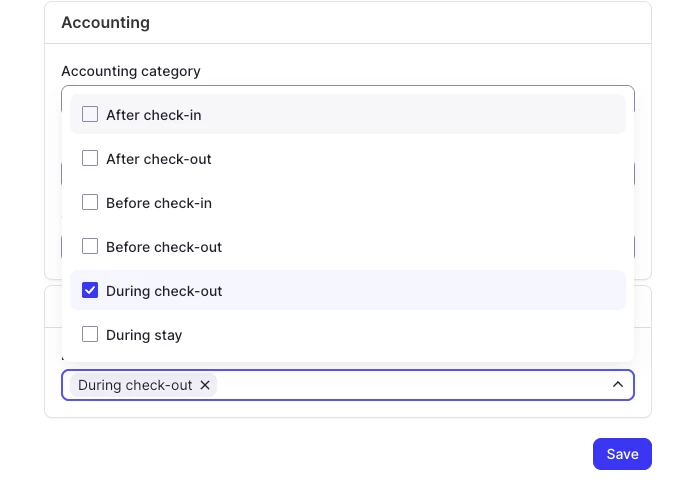685x482 pixels.
Task: Click the During check-out selected chip label
Action: click(135, 385)
